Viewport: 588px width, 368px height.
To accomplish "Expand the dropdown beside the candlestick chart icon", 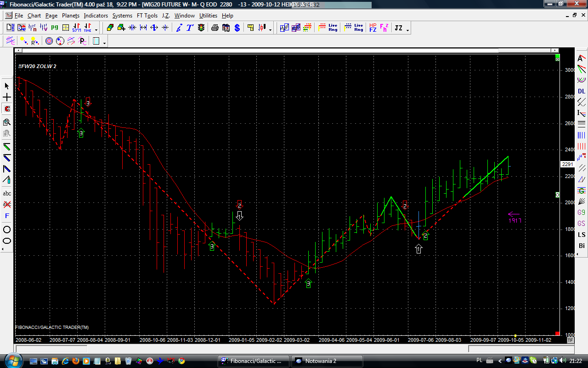I will 270,30.
